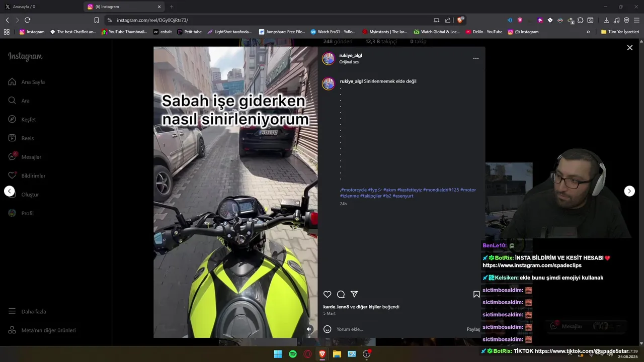Go back in browser history
The height and width of the screenshot is (362, 644).
pos(7,20)
